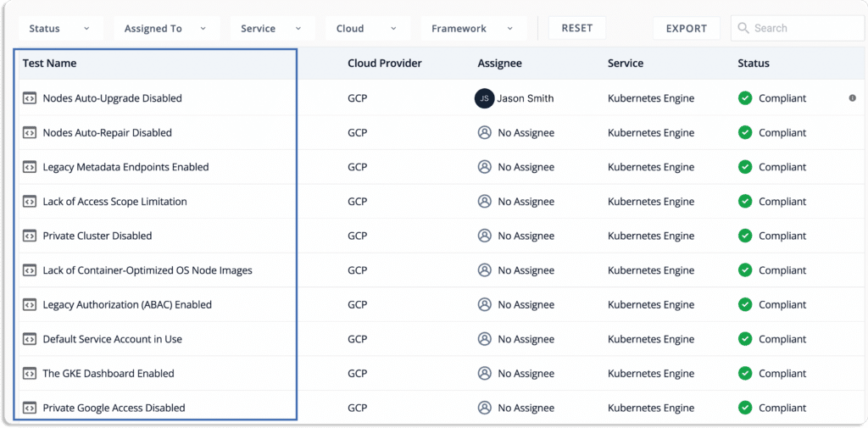
Task: Click code icon beside Private Cluster Disabled
Action: (x=29, y=236)
